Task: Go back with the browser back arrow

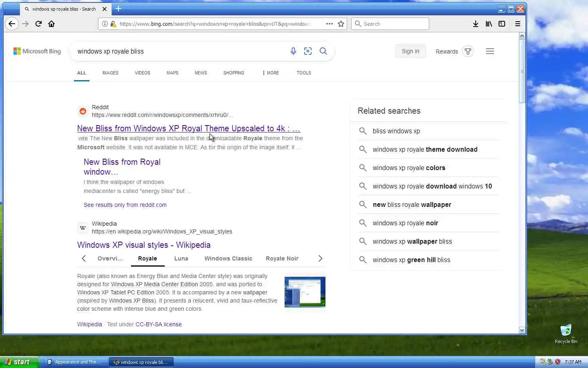Action: point(12,24)
